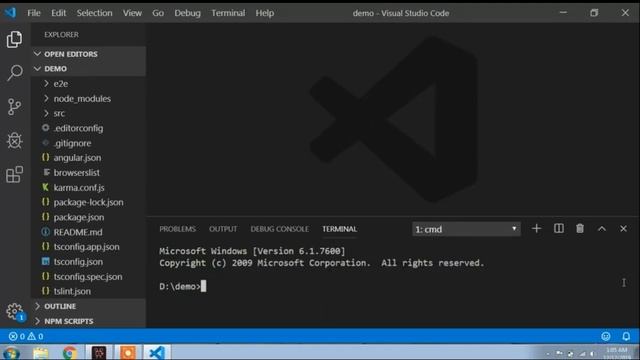
Task: Click the terminal prompt D:\demo>
Action: coord(180,287)
